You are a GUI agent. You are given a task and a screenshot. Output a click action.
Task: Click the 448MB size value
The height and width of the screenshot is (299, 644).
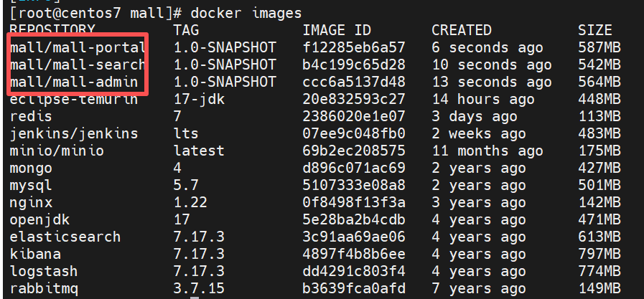click(599, 99)
